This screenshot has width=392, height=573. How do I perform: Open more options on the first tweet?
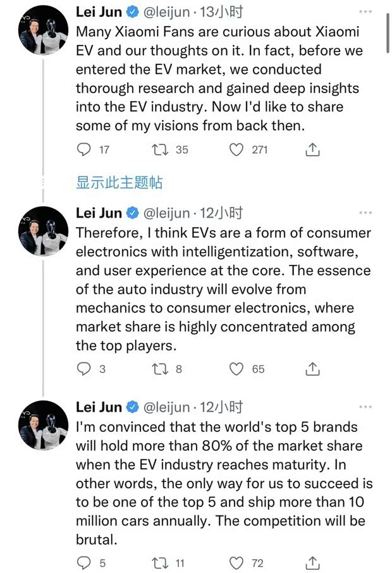(365, 12)
